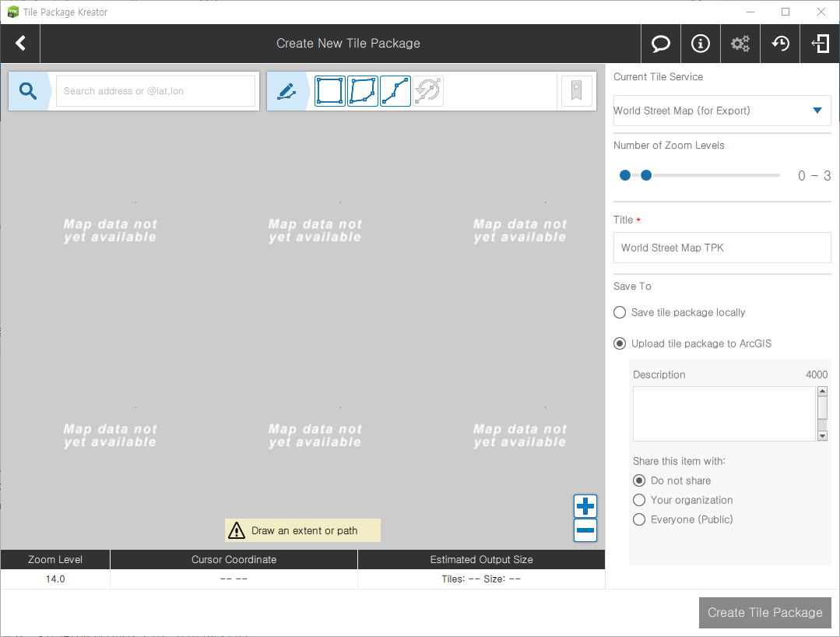Click the description scrollbar up arrow
The width and height of the screenshot is (840, 637).
[822, 392]
